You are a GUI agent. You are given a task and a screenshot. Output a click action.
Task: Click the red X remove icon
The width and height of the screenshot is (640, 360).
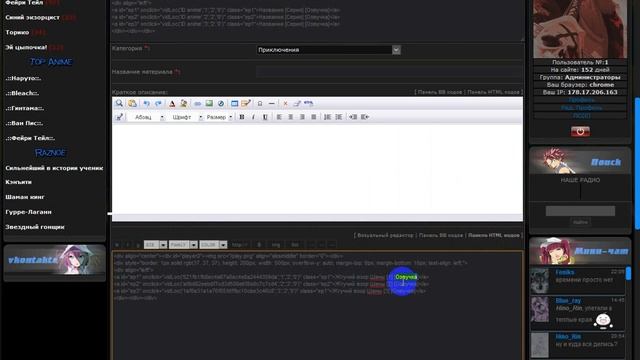pos(285,104)
